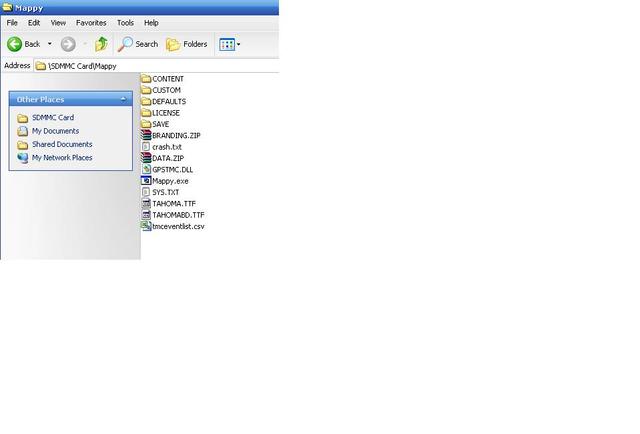The height and width of the screenshot is (434, 640).
Task: Select DATA.ZIP archive icon
Action: click(146, 158)
